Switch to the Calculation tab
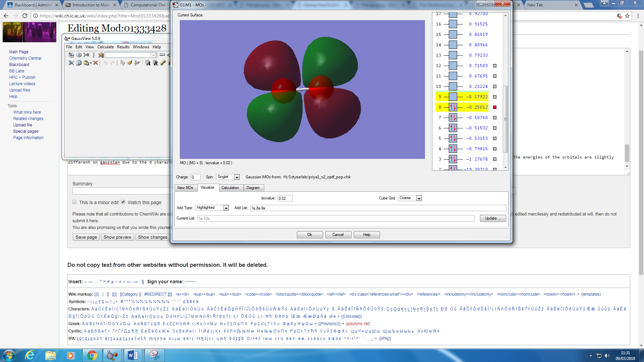The image size is (644, 362). tap(230, 188)
